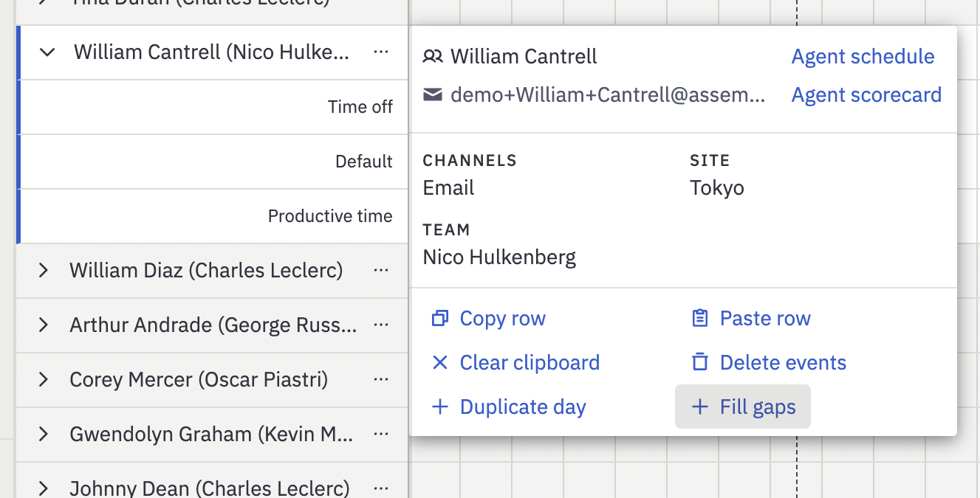Click the demo+William+Cantrell email address
Viewport: 980px width, 498px height.
(608, 95)
